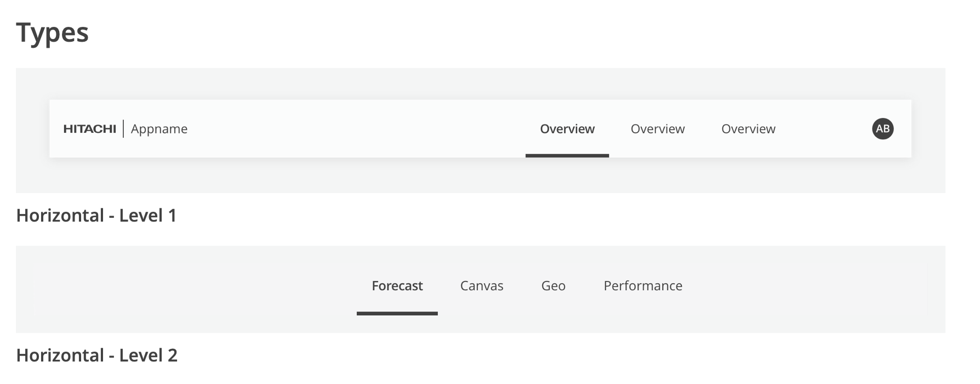Go to the Performance tab
The height and width of the screenshot is (384, 980).
(643, 286)
